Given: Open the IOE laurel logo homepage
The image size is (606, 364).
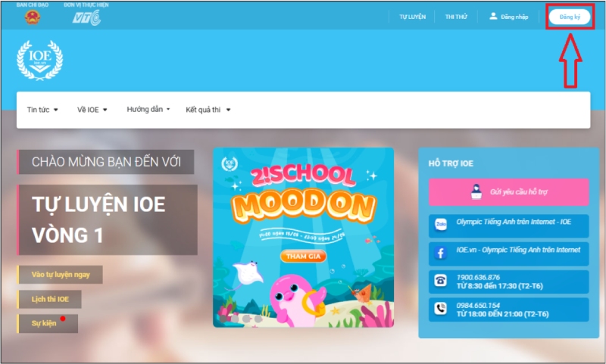Looking at the screenshot, I should (40, 61).
